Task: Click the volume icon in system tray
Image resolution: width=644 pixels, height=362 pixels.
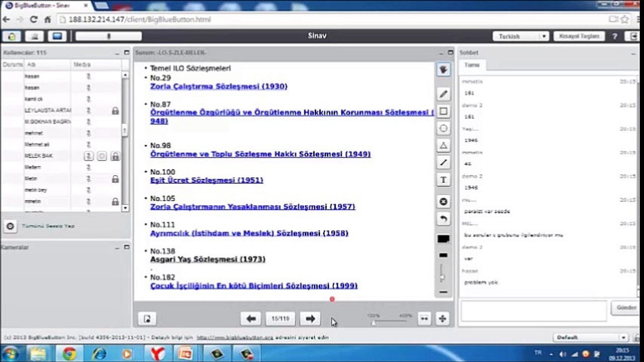Action: [562, 354]
